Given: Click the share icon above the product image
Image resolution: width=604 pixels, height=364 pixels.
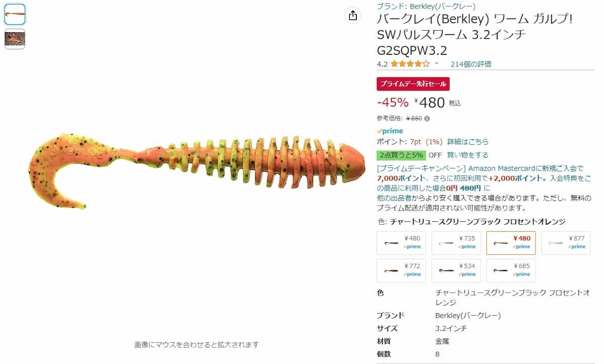Looking at the screenshot, I should click(353, 16).
